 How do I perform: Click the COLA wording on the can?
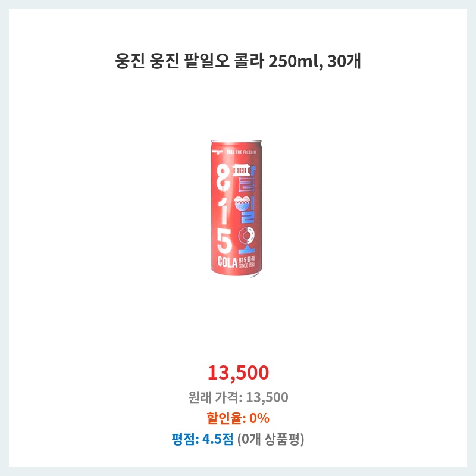pos(227,262)
